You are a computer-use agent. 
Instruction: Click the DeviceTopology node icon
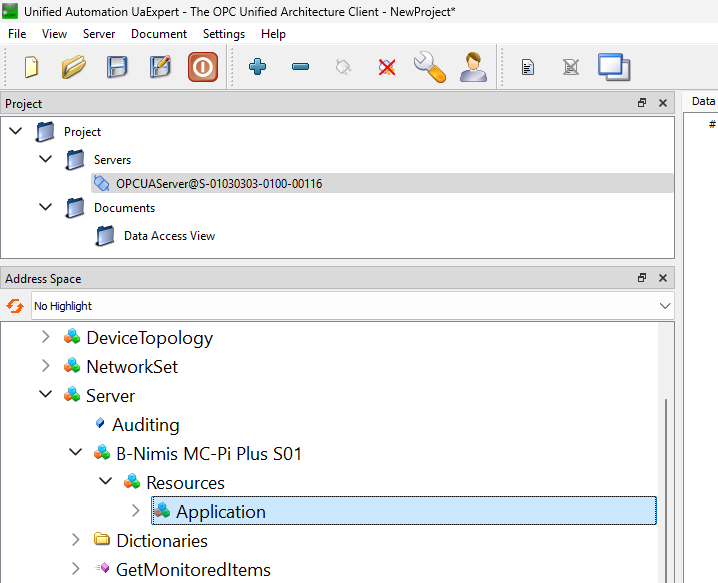point(72,337)
